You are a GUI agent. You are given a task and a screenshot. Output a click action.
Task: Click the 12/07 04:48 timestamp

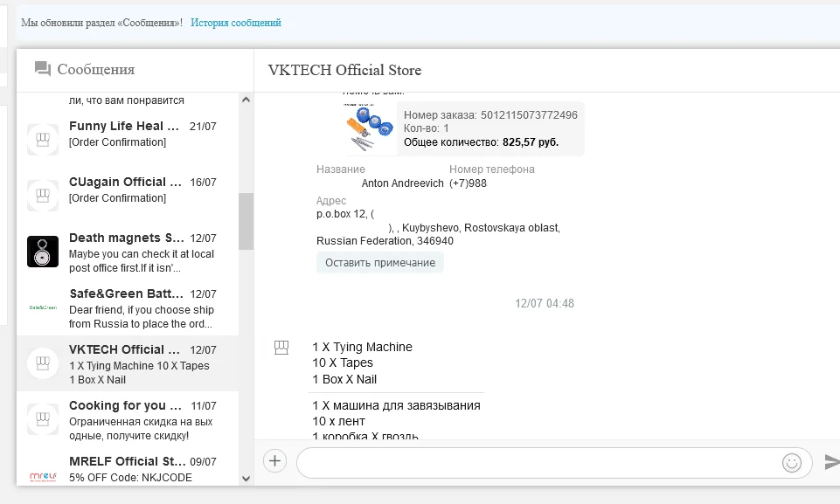coord(545,303)
